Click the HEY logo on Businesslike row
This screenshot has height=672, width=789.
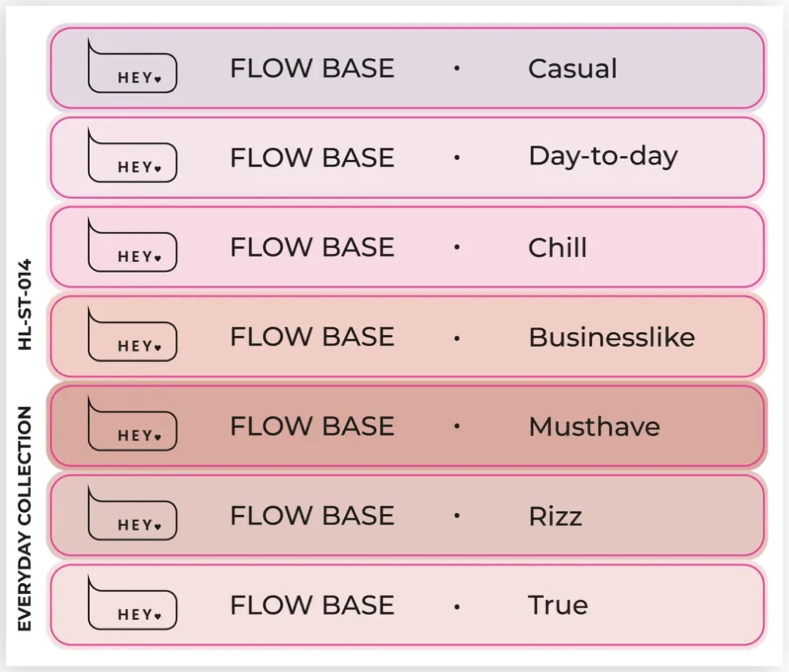(132, 334)
